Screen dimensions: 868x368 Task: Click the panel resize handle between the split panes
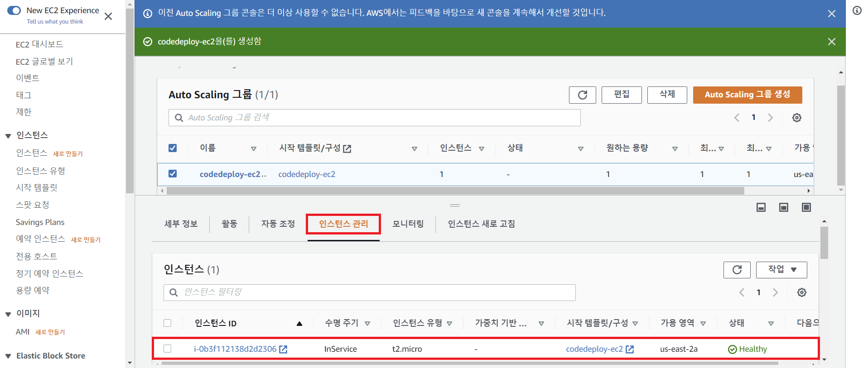pyautogui.click(x=455, y=206)
